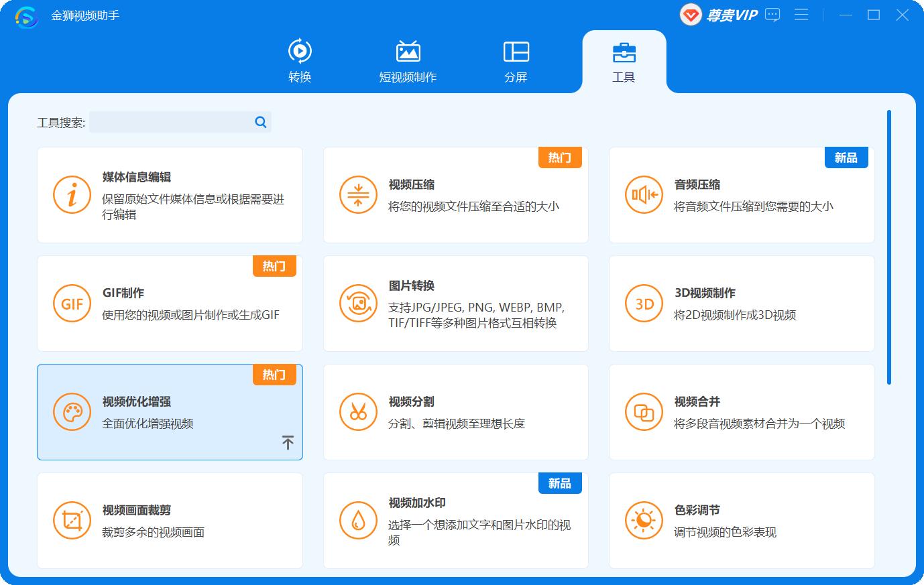Open the 音频压缩 audio compression tool
924x585 pixels.
point(742,194)
